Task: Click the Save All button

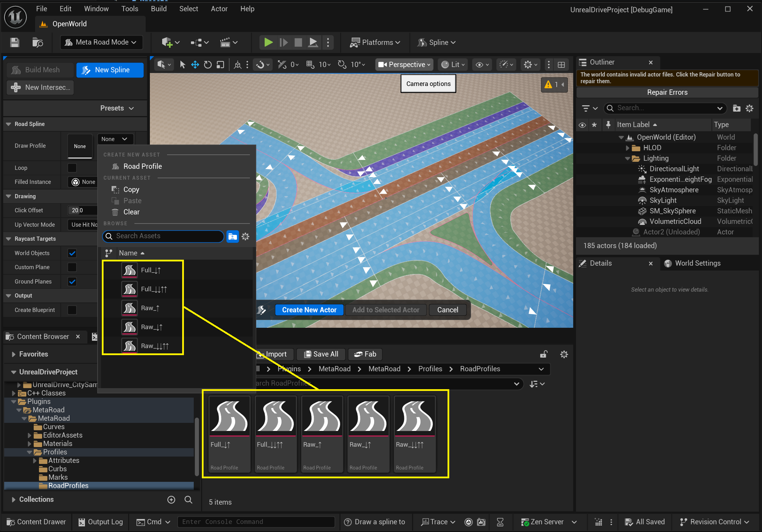Action: tap(321, 354)
